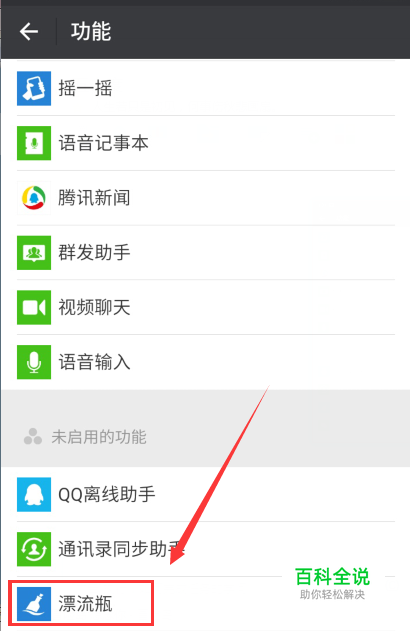Open the 漂流瓶 text label
410x631 pixels.
[x=85, y=604]
